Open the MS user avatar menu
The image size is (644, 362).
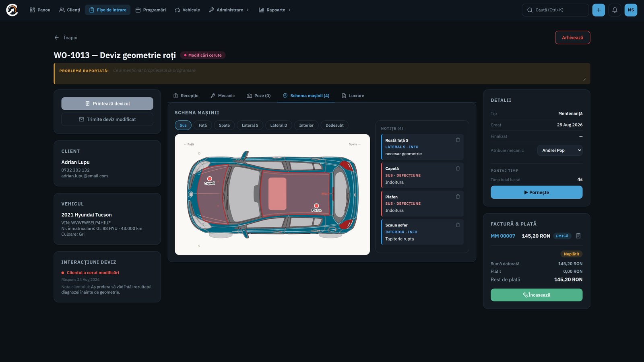pos(631,10)
